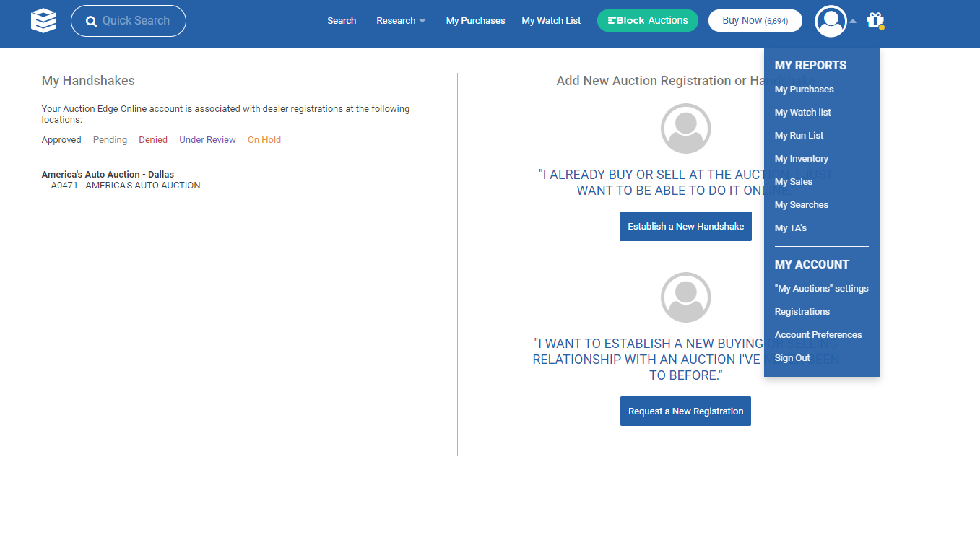Click the Establish a New Handshake button

[685, 226]
